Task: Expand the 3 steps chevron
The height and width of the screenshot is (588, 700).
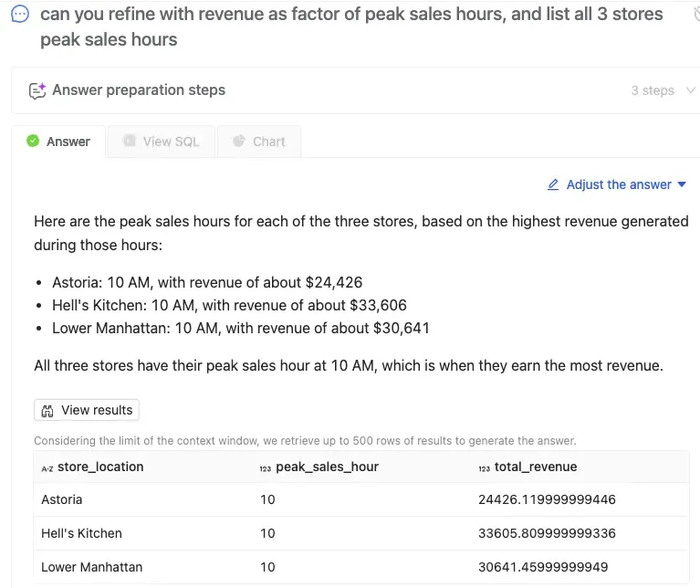Action: 690,90
